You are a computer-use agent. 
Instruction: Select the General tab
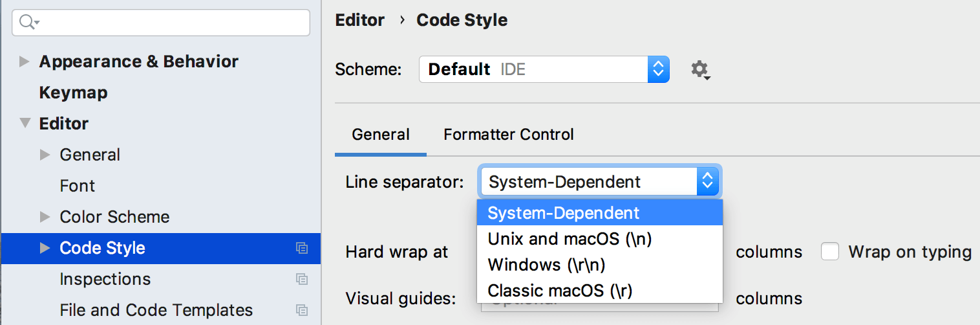pos(380,135)
